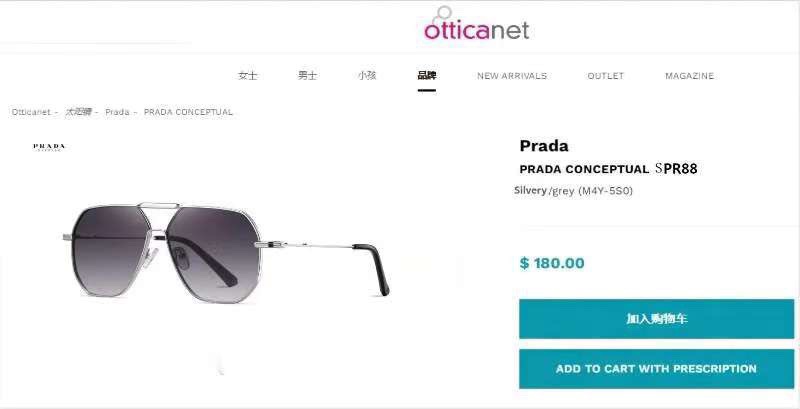Click the $ 180.00 price
This screenshot has height=409, width=800.
552,263
